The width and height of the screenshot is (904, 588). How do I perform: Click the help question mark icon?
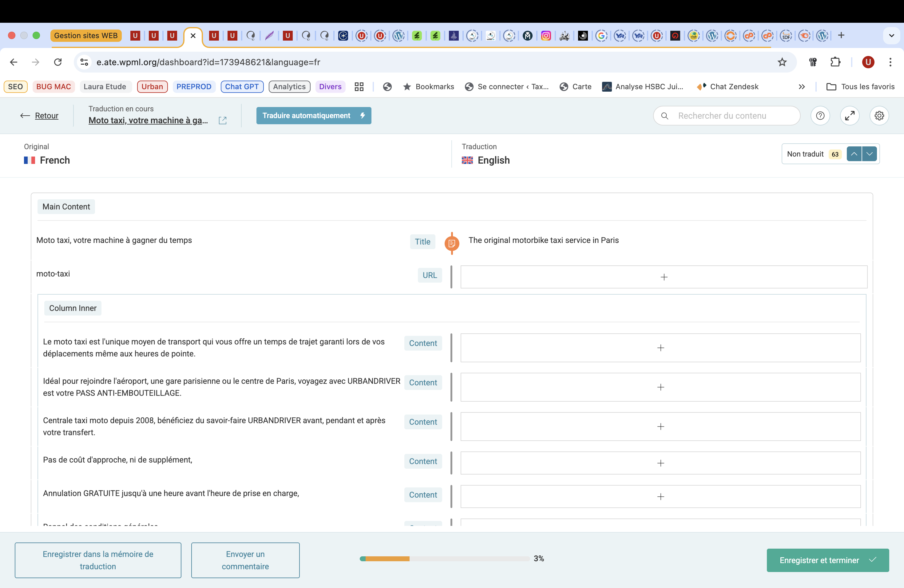point(820,115)
